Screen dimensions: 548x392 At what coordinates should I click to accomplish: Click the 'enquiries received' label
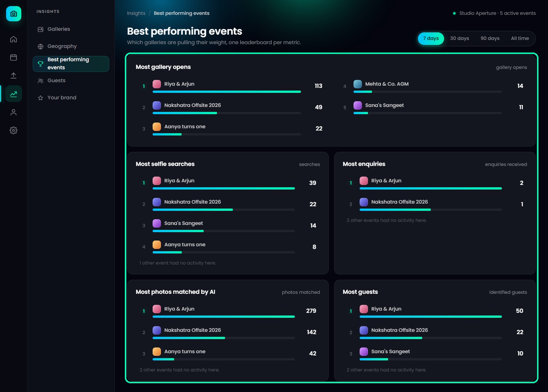[506, 164]
